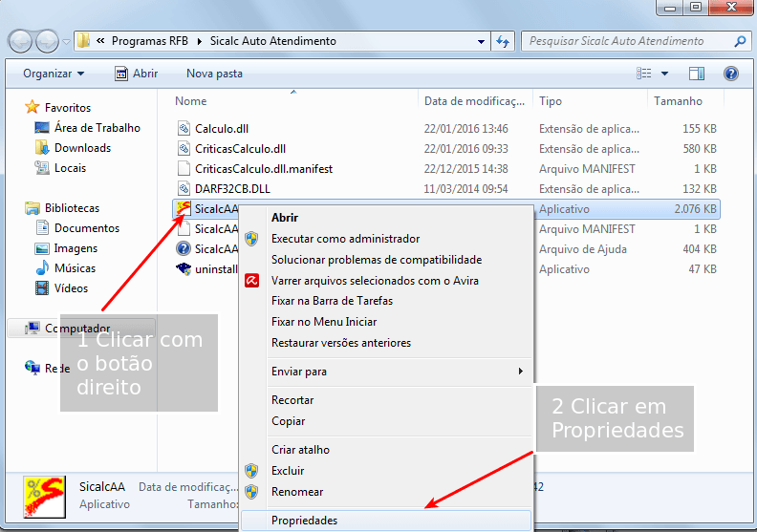Image resolution: width=757 pixels, height=532 pixels.
Task: Click the SicalcAA help file question-mark icon
Action: coord(184,249)
